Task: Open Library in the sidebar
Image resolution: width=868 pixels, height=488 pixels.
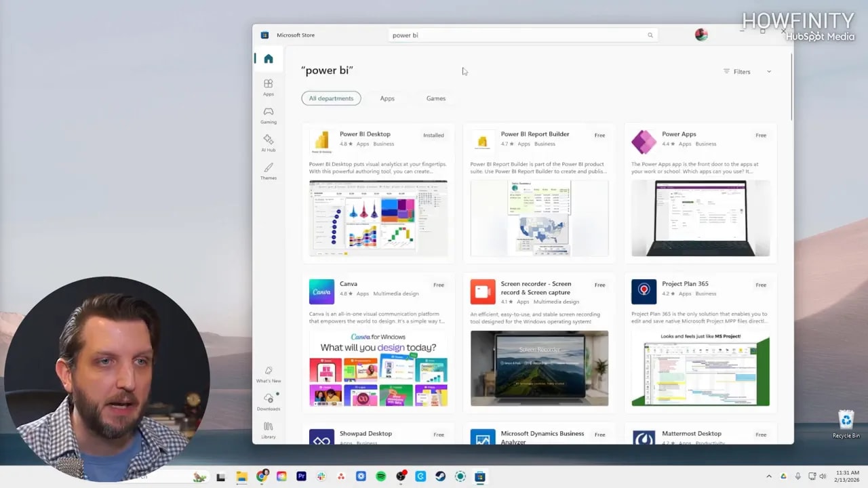Action: coord(269,430)
